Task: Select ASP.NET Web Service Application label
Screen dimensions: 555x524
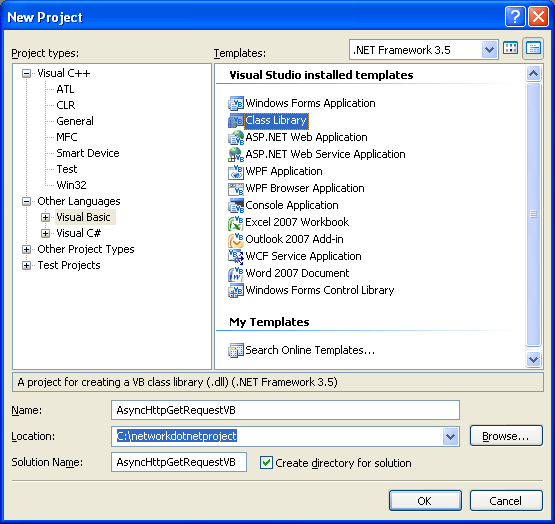Action: tap(325, 154)
